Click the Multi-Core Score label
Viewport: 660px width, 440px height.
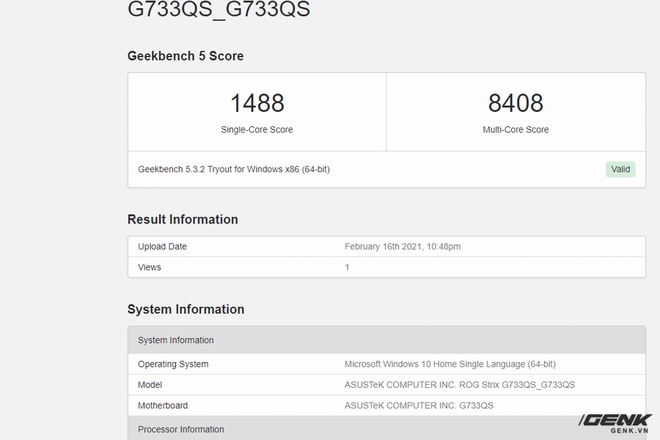coord(516,130)
